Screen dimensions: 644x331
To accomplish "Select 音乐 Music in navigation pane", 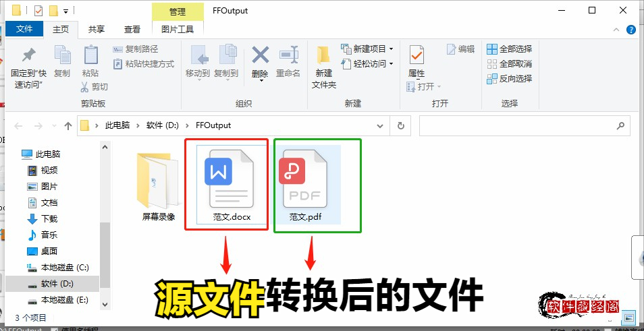I will [43, 235].
